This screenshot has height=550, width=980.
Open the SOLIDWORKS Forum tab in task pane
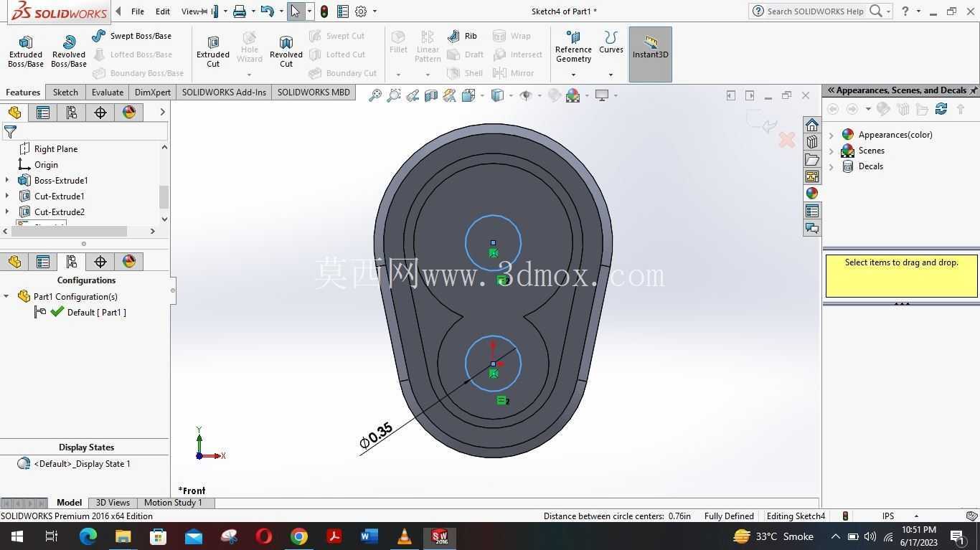pos(811,228)
